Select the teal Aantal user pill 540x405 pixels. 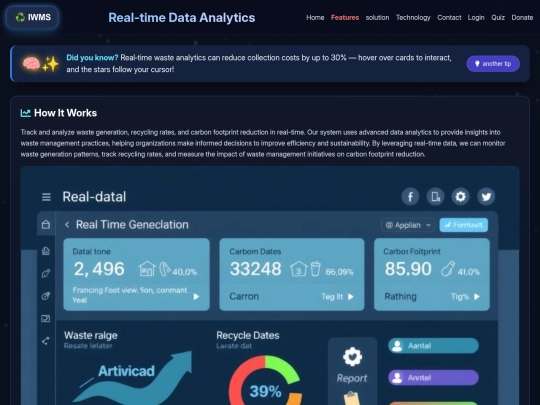point(433,346)
